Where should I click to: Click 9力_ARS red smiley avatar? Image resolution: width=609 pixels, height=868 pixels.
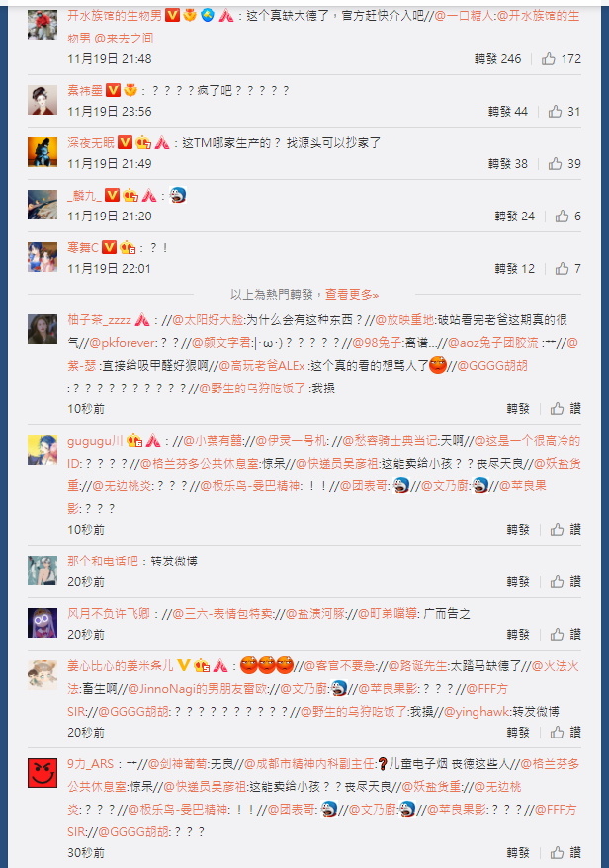click(x=43, y=773)
